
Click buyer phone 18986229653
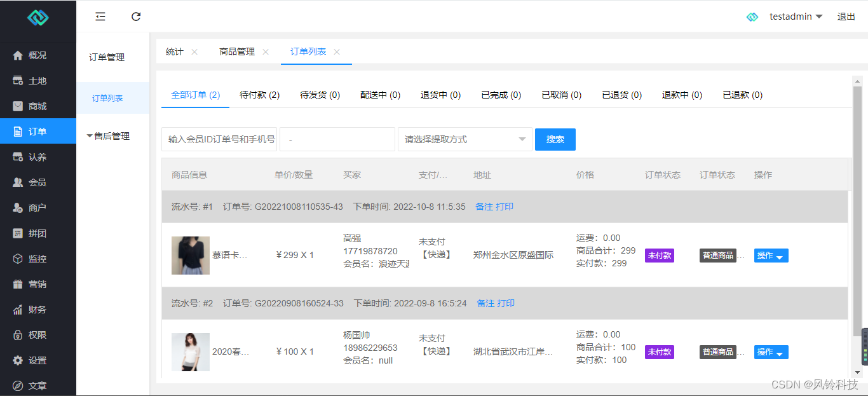(x=370, y=348)
